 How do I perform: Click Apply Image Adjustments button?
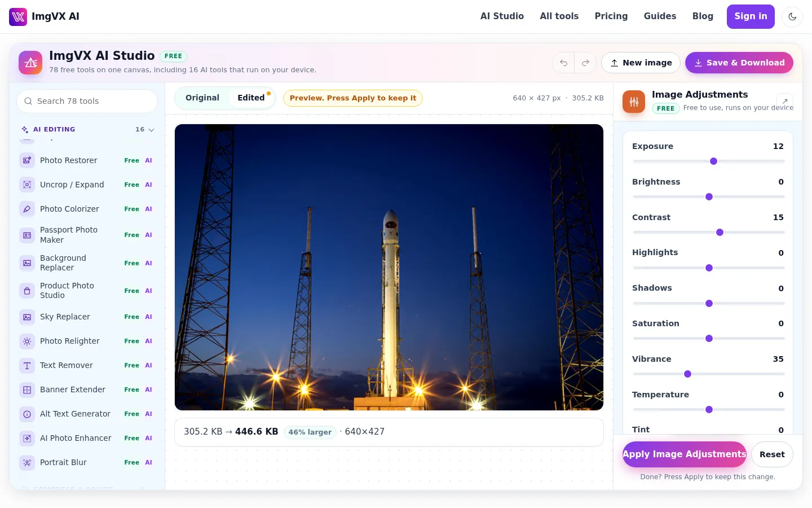click(685, 454)
